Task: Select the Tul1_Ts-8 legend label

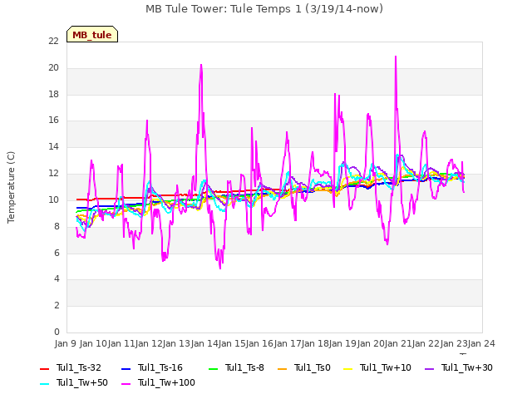Action: (244, 367)
